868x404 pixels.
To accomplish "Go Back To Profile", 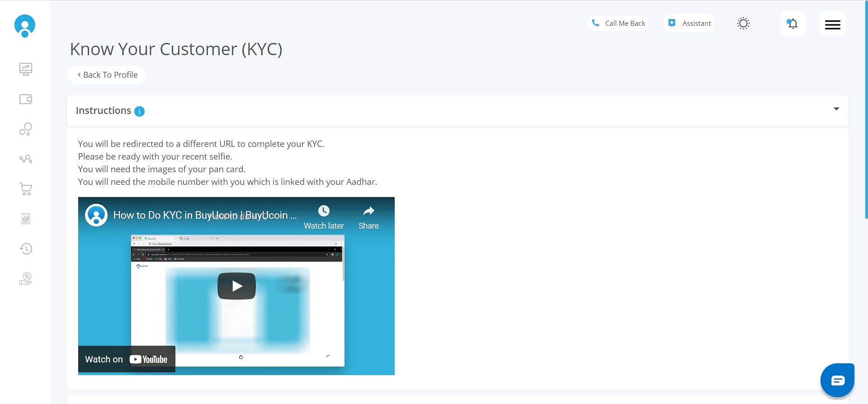I will (x=107, y=75).
